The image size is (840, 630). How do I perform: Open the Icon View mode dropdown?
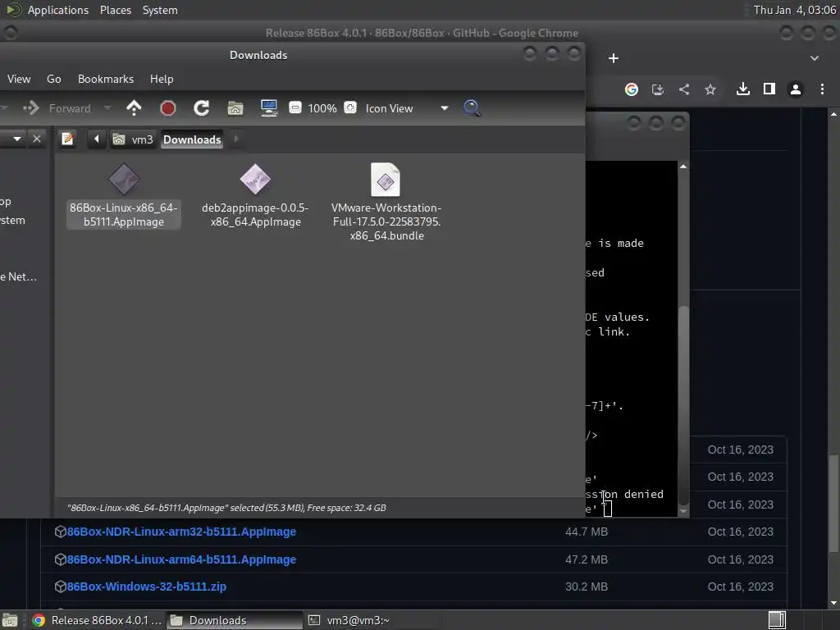point(407,108)
